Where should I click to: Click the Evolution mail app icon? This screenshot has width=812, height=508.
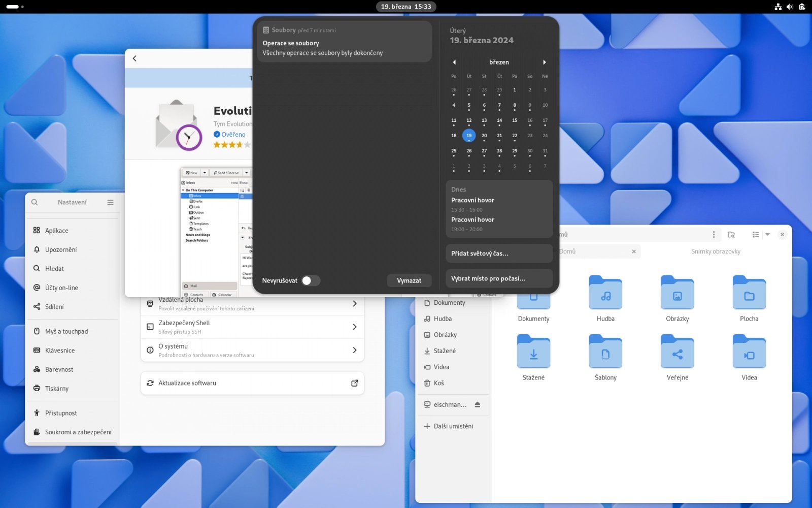179,125
